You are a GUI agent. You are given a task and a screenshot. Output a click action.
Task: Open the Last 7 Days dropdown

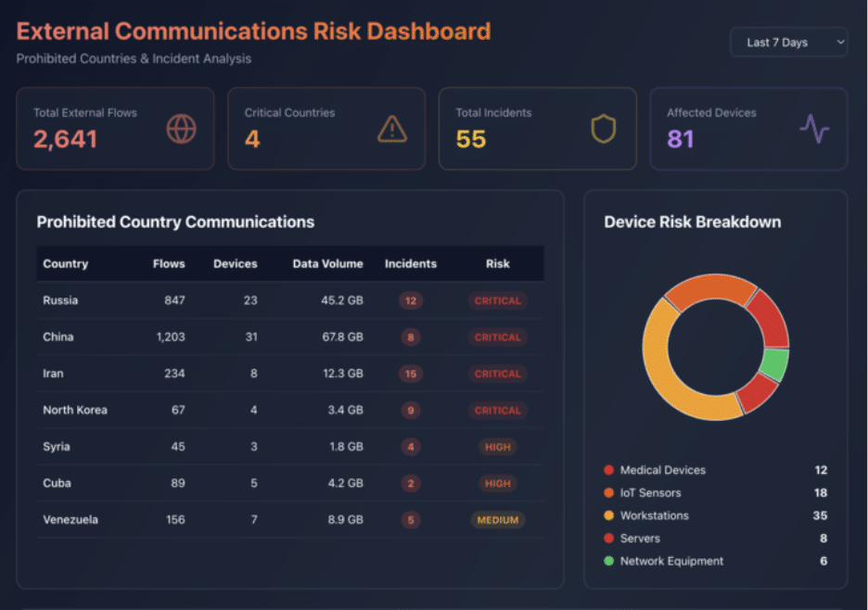click(x=787, y=43)
